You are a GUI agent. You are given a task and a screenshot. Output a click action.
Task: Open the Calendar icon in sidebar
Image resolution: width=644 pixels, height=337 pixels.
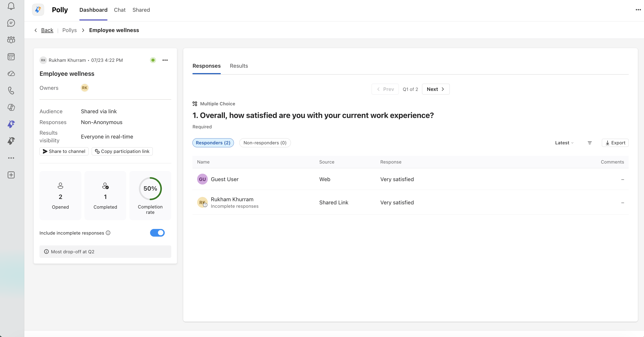click(11, 57)
